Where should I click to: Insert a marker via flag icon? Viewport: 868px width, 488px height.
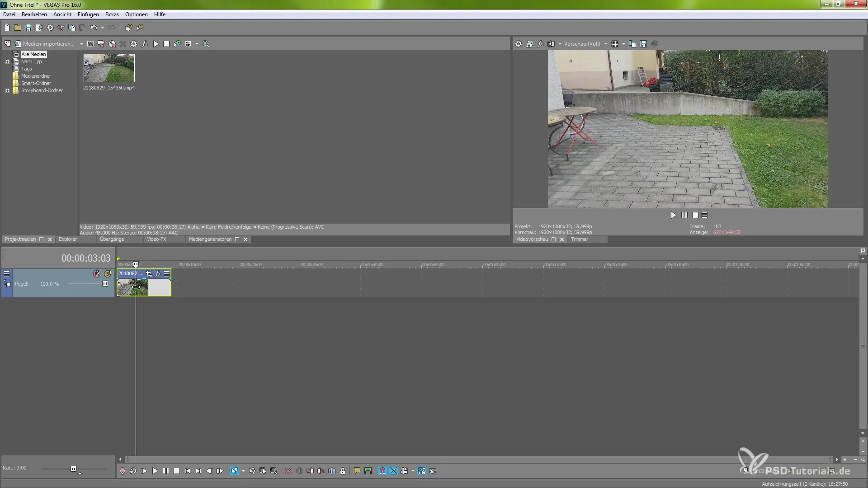[357, 471]
